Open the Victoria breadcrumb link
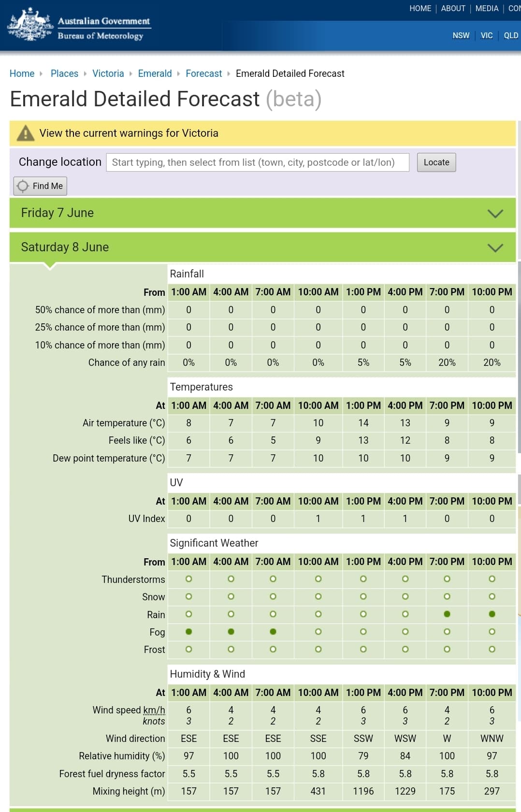521x812 pixels. point(108,73)
